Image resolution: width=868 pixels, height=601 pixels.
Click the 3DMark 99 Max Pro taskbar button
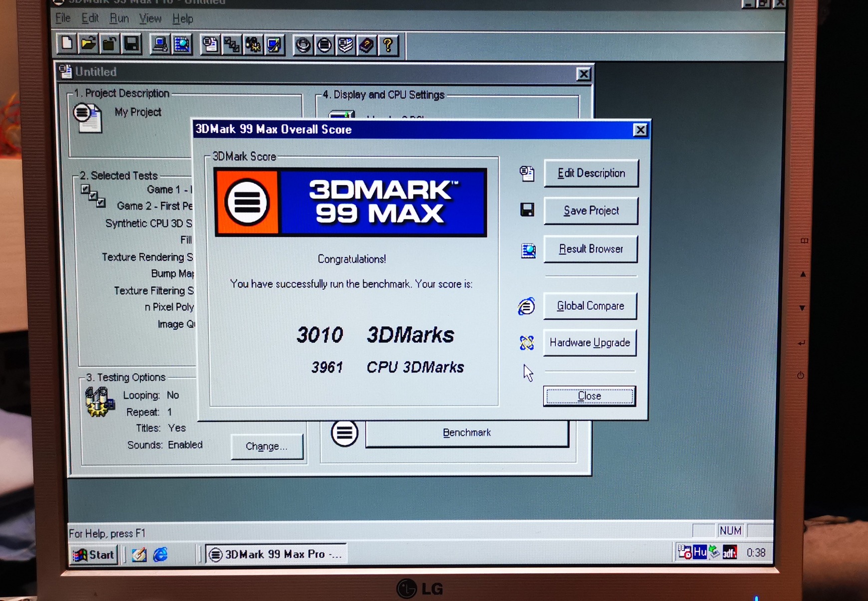click(276, 554)
